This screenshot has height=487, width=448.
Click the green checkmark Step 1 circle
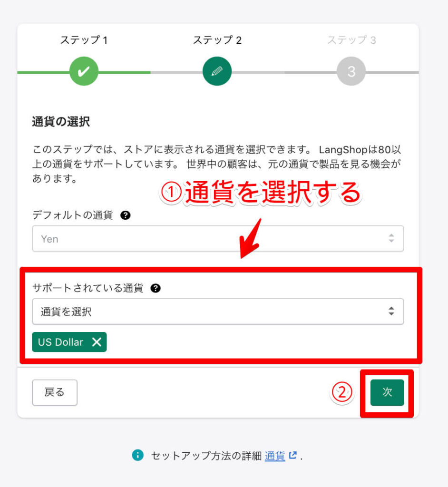[84, 71]
